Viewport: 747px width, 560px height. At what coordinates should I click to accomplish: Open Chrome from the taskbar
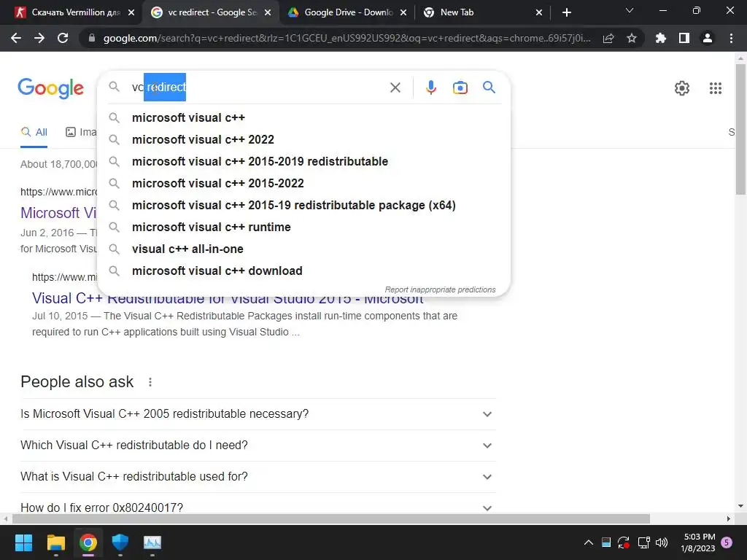click(x=88, y=542)
